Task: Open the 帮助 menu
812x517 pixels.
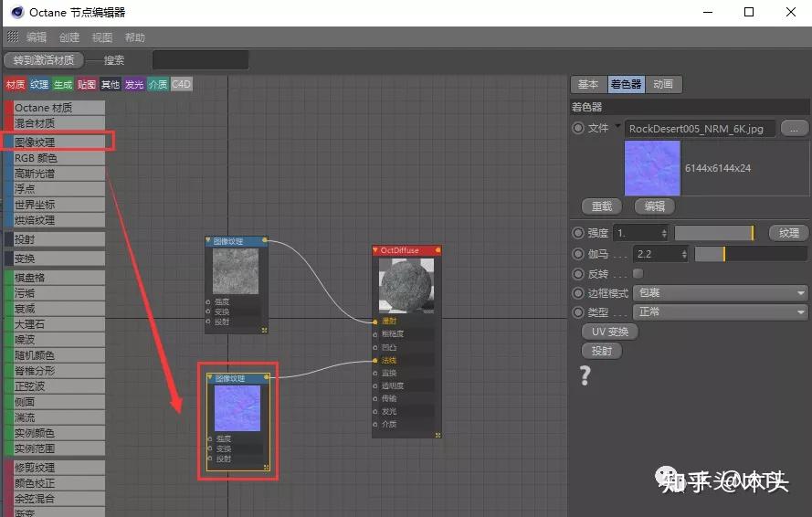Action: pos(134,37)
